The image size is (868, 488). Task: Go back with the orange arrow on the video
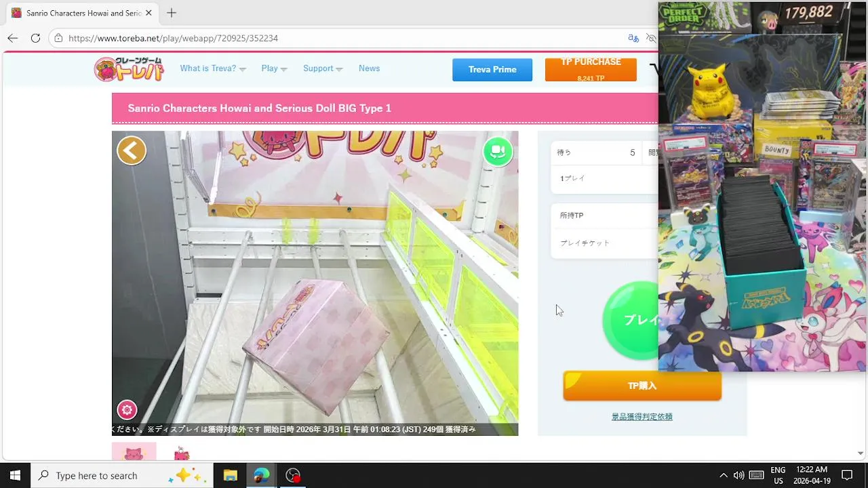click(x=132, y=150)
